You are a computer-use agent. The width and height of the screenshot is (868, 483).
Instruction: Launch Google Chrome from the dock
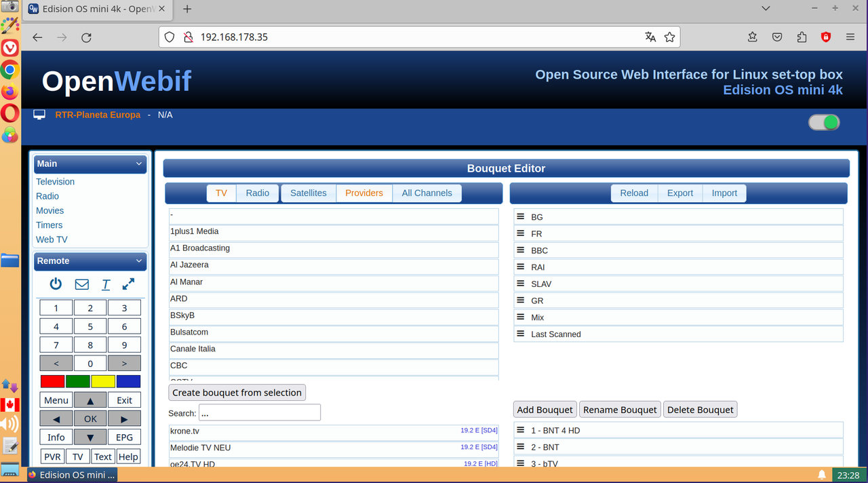[9, 70]
